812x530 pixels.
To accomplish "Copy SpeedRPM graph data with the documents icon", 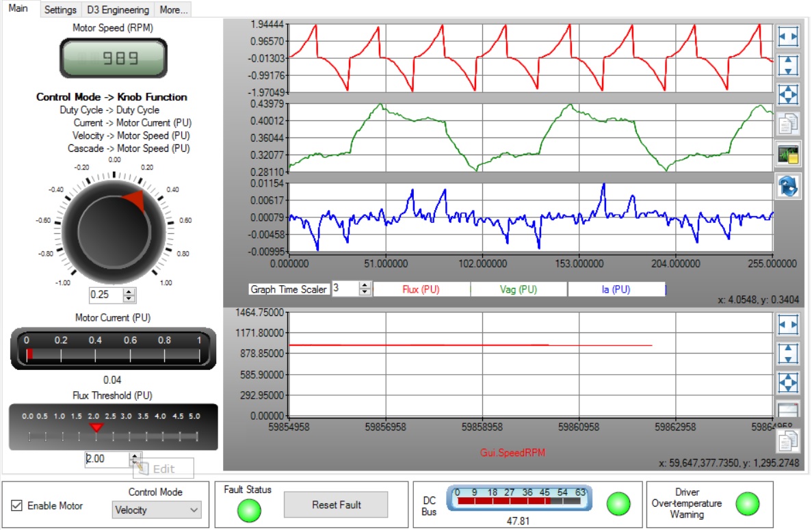I will pyautogui.click(x=787, y=441).
